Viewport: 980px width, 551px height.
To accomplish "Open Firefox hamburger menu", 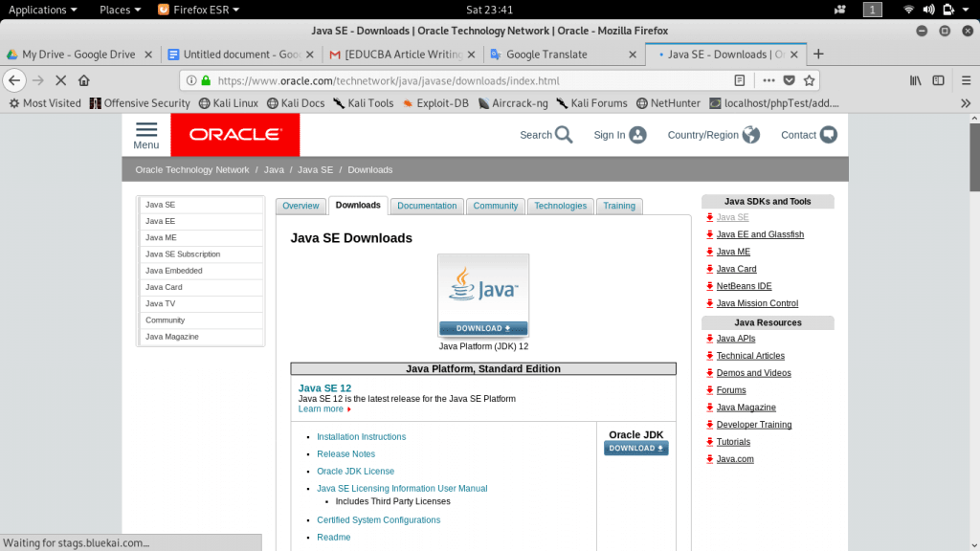I will pos(963,80).
